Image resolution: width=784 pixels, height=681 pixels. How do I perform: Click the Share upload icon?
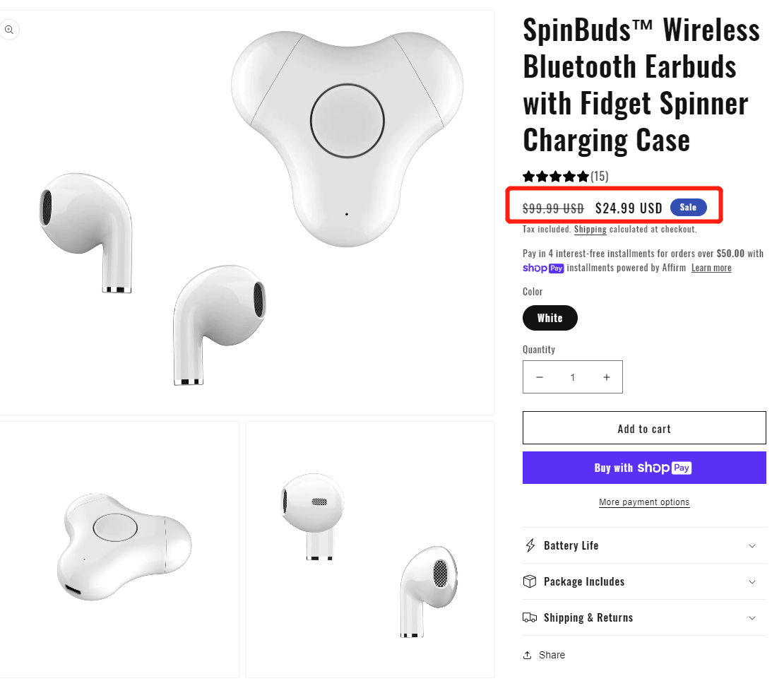point(527,655)
